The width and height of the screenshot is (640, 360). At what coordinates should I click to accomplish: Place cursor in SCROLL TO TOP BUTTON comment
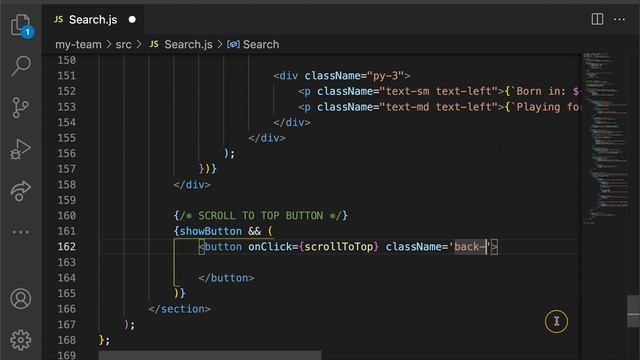click(261, 216)
